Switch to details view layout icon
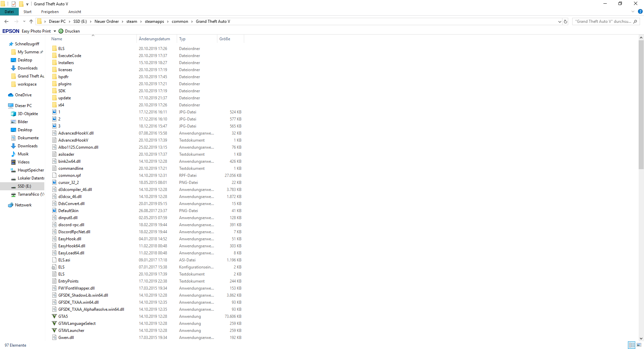This screenshot has height=349, width=644. click(x=632, y=345)
